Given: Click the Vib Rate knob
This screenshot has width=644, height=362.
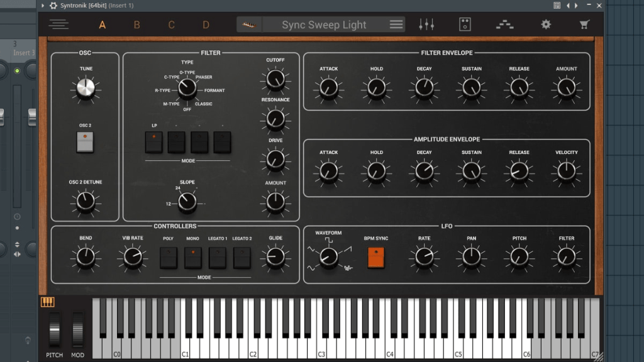Looking at the screenshot, I should click(x=133, y=257).
